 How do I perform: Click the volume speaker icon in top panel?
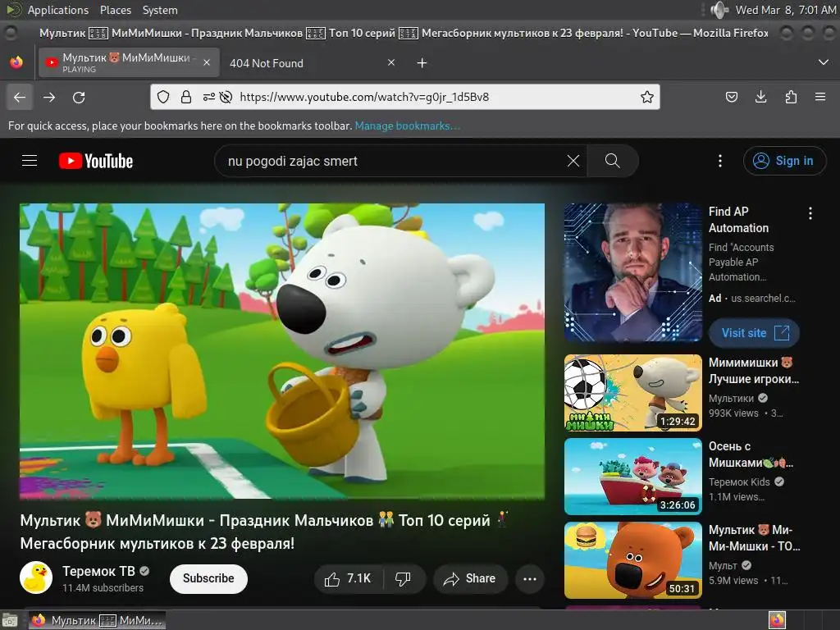[719, 10]
